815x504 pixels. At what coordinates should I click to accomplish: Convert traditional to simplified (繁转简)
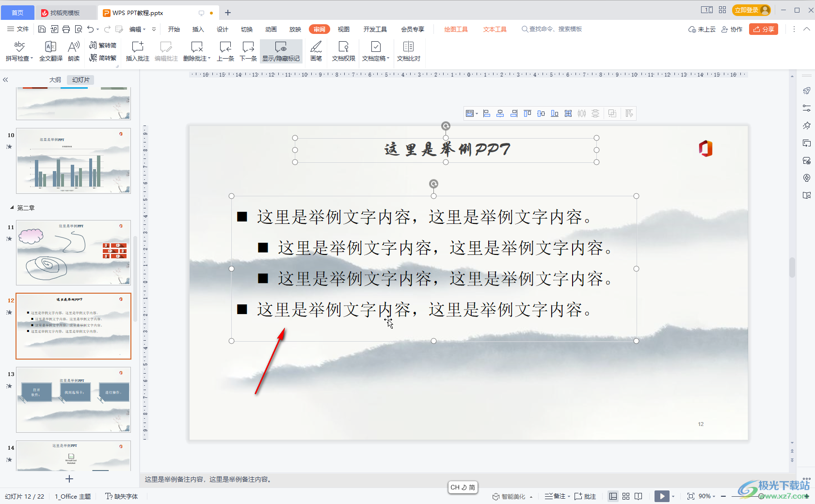pyautogui.click(x=103, y=45)
